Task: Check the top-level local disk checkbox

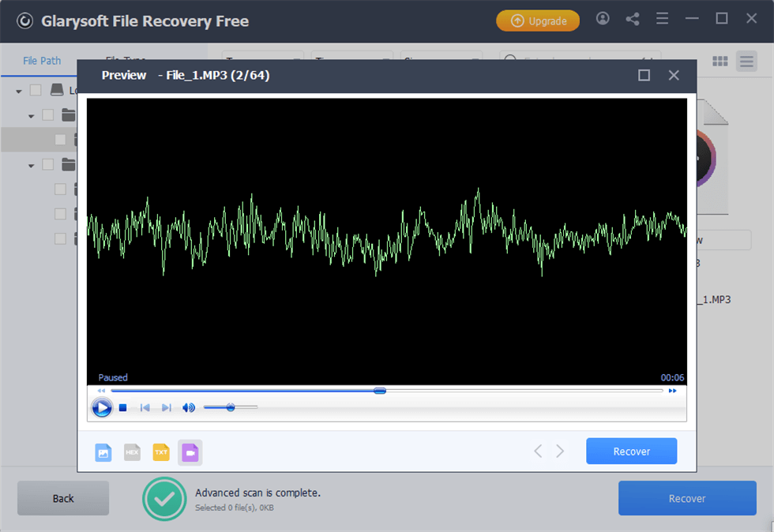Action: tap(36, 90)
